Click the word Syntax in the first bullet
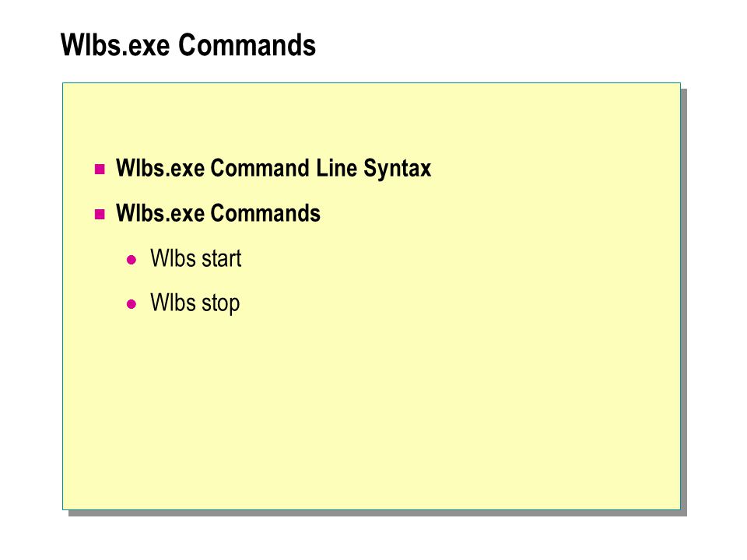747x560 pixels. point(398,169)
